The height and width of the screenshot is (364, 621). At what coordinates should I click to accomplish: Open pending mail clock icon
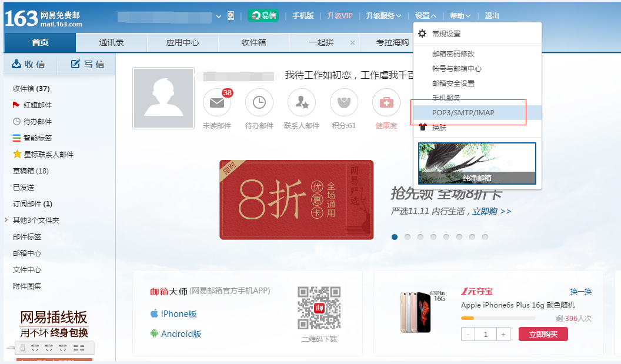[x=259, y=103]
